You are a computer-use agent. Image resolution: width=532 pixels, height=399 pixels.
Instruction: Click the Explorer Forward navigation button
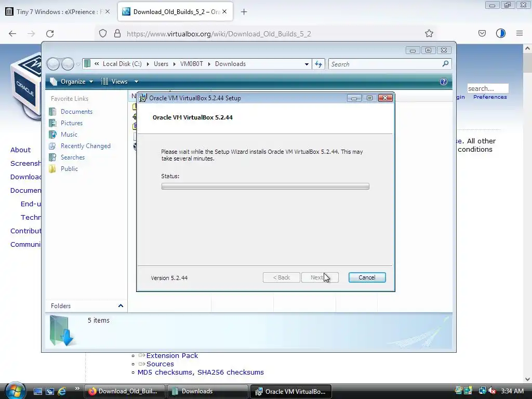pyautogui.click(x=68, y=64)
